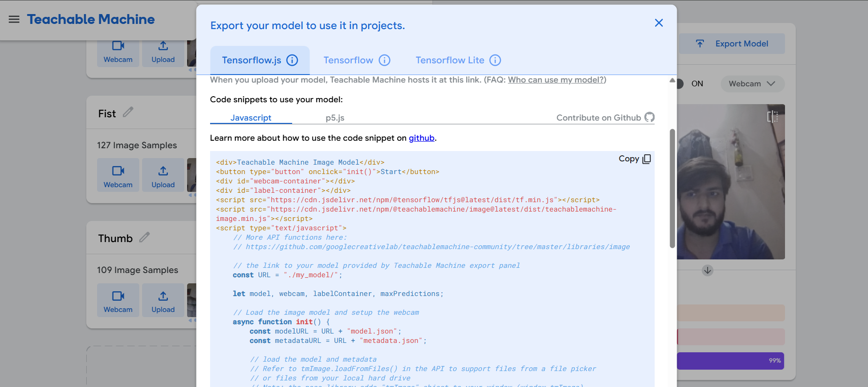Open the hamburger menu beside Teachable Machine
868x387 pixels.
(14, 19)
